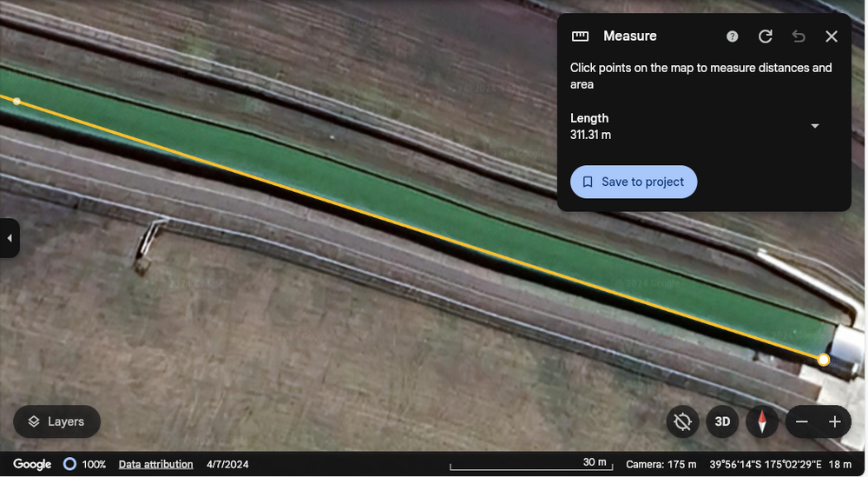The width and height of the screenshot is (868, 477).
Task: Click the 4/7/2024 imagery date
Action: [225, 465]
